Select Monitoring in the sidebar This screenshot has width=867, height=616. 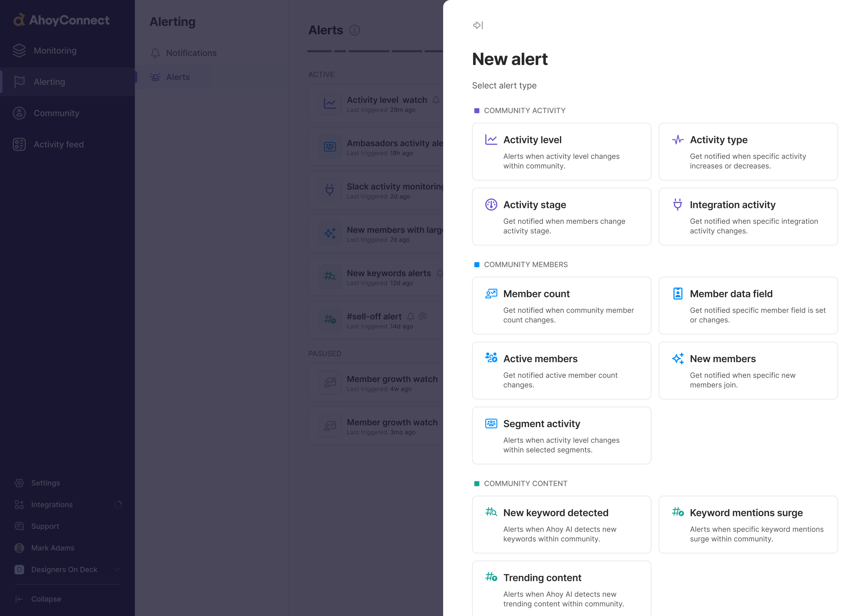55,51
